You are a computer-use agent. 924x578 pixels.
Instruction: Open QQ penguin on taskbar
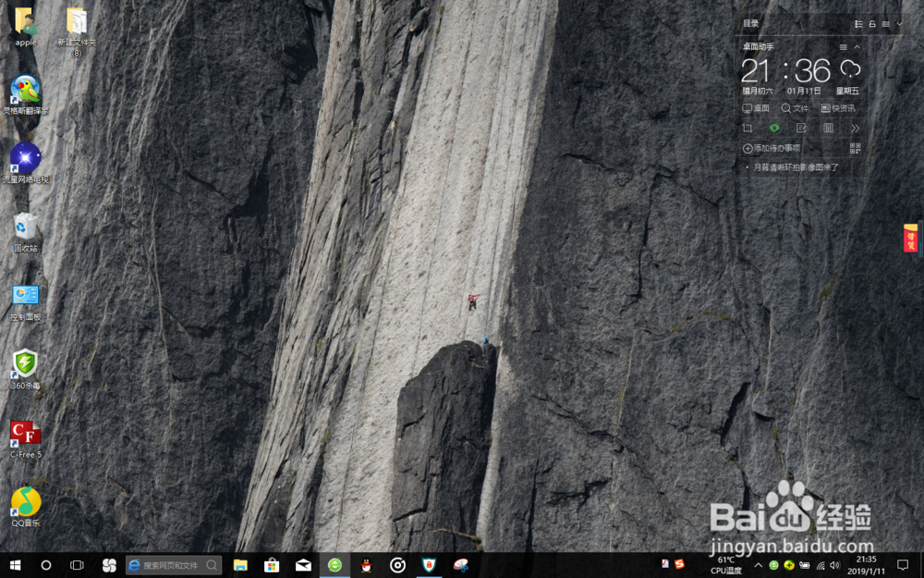(367, 565)
